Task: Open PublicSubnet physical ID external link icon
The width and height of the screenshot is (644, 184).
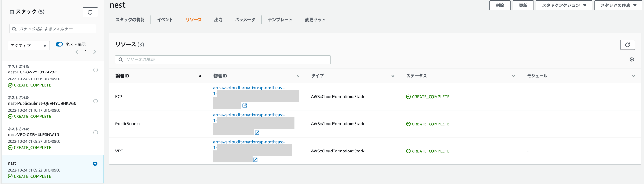Action: 257,133
